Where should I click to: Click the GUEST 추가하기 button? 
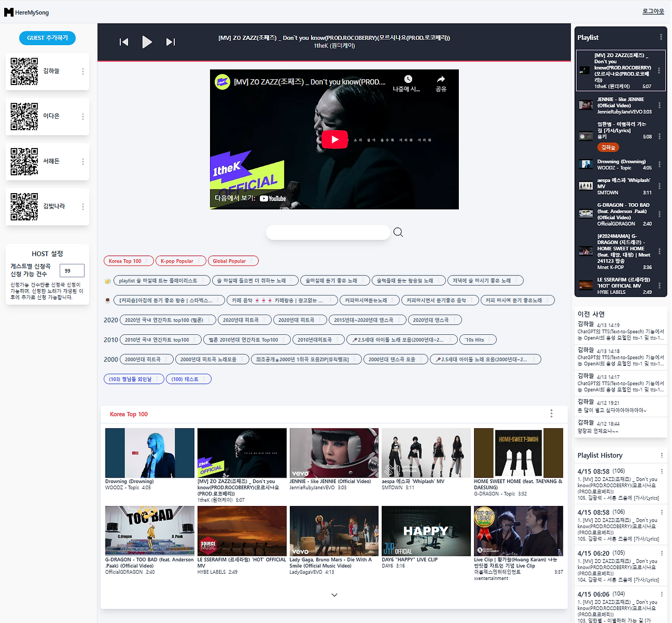pos(47,38)
